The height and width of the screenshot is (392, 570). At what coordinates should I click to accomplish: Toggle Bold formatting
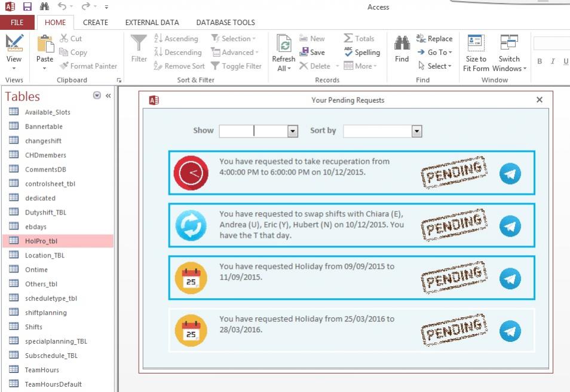540,62
